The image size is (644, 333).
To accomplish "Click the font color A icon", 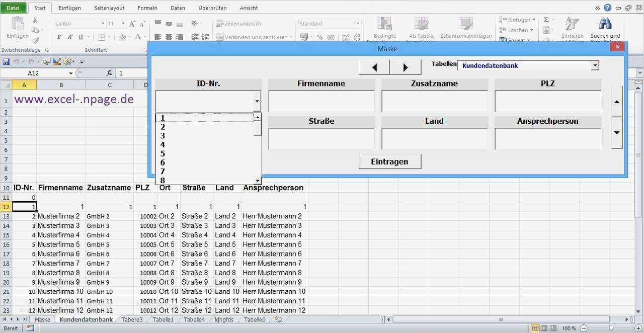I will pos(138,37).
